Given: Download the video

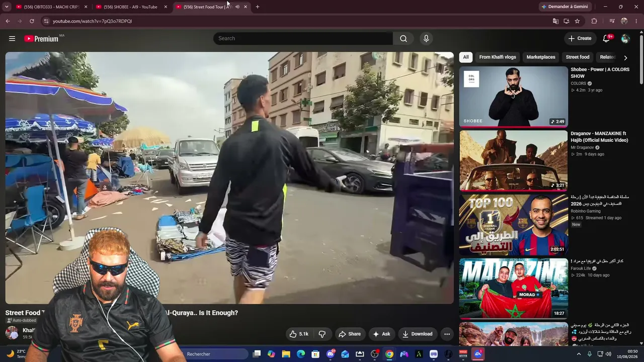Looking at the screenshot, I should tap(417, 334).
